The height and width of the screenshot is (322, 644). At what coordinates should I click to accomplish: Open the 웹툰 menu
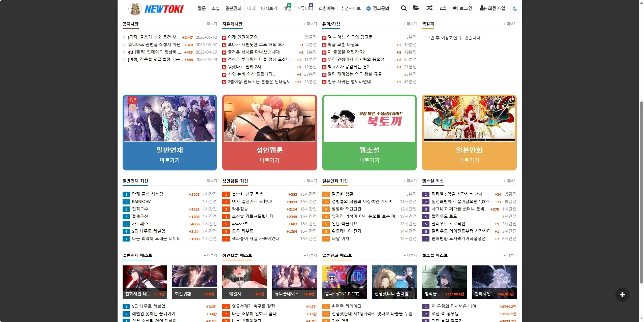(x=201, y=8)
